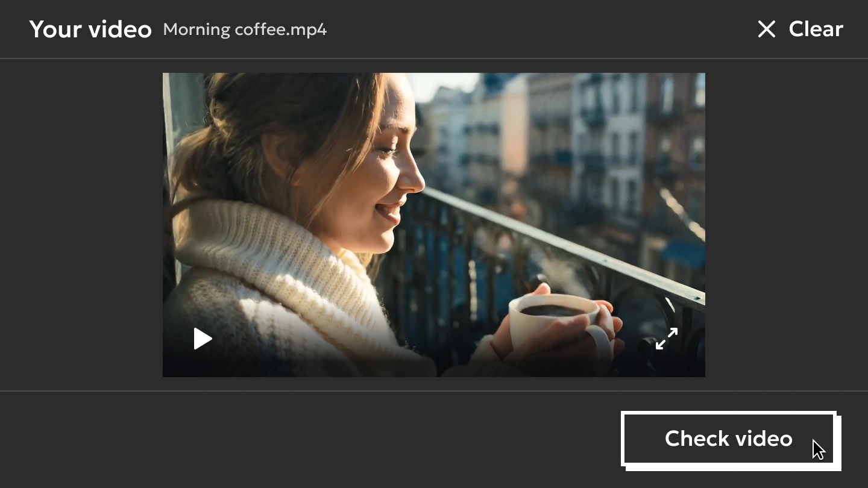The width and height of the screenshot is (868, 488).
Task: Click the blurred buildings in the video
Action: pos(579,139)
